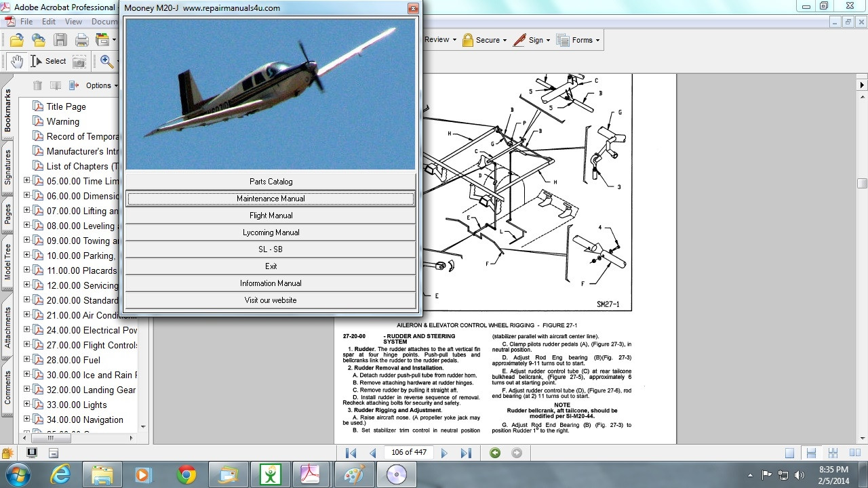
Task: Select the Warning bookmark
Action: coord(62,121)
